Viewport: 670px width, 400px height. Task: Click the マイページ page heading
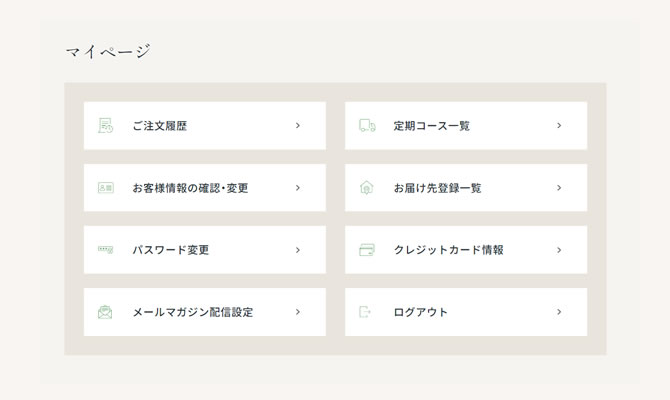108,52
